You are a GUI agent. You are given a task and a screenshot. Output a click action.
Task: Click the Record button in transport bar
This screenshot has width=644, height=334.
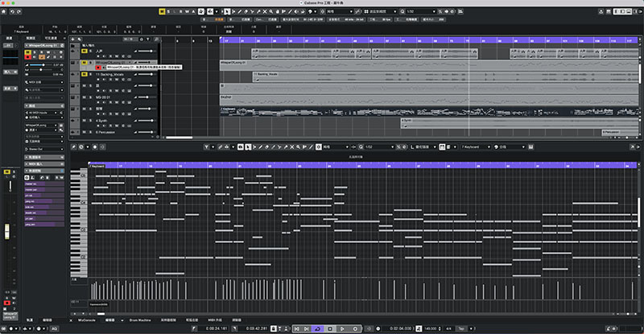[355, 328]
